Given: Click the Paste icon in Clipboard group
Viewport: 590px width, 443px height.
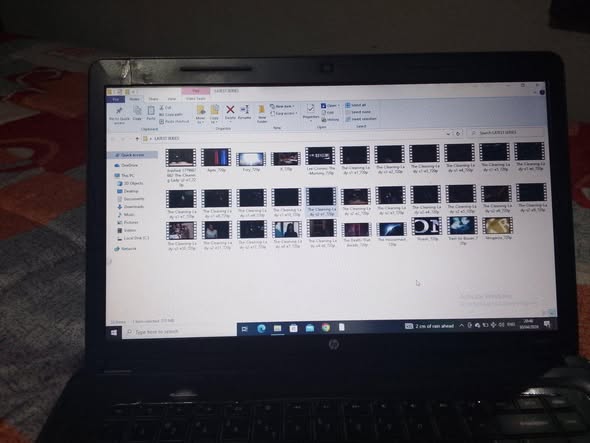Looking at the screenshot, I should pos(151,111).
